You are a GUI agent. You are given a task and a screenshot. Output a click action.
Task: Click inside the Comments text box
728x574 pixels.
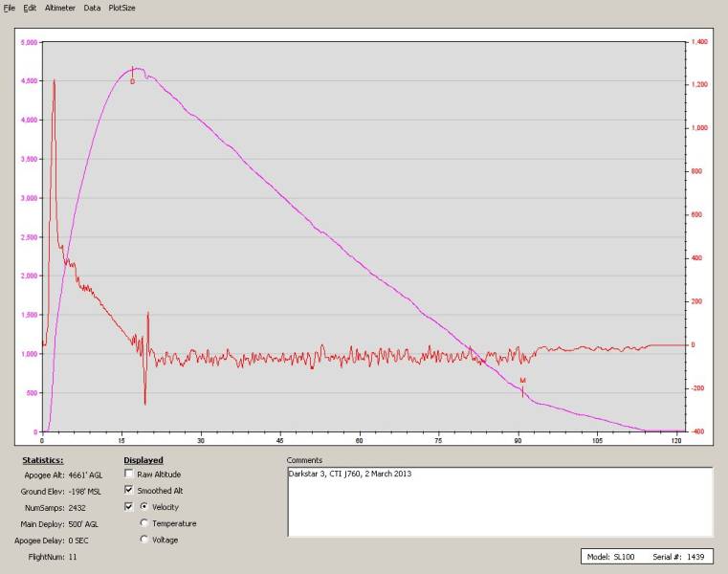498,501
